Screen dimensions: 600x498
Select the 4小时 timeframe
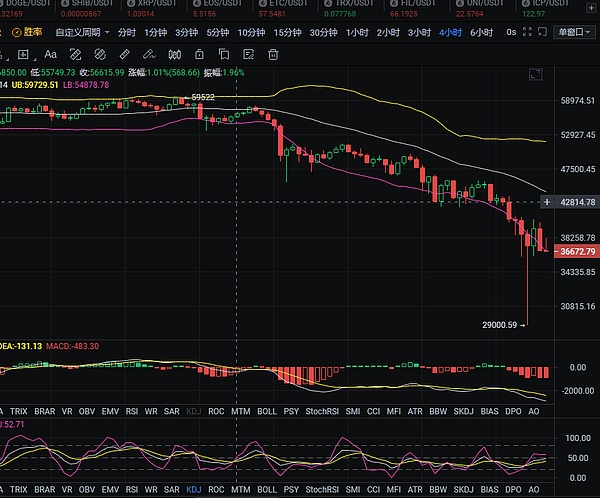[x=450, y=32]
